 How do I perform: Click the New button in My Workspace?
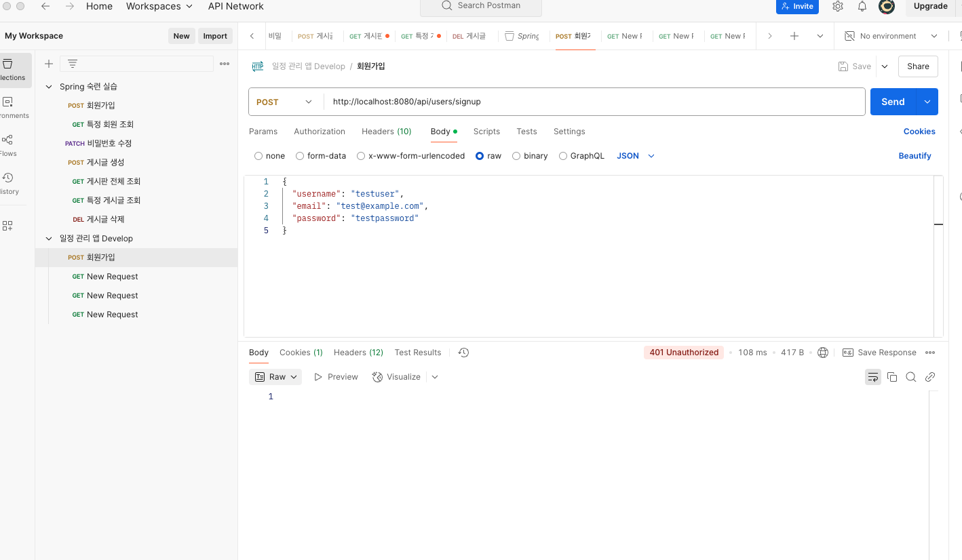pos(181,36)
